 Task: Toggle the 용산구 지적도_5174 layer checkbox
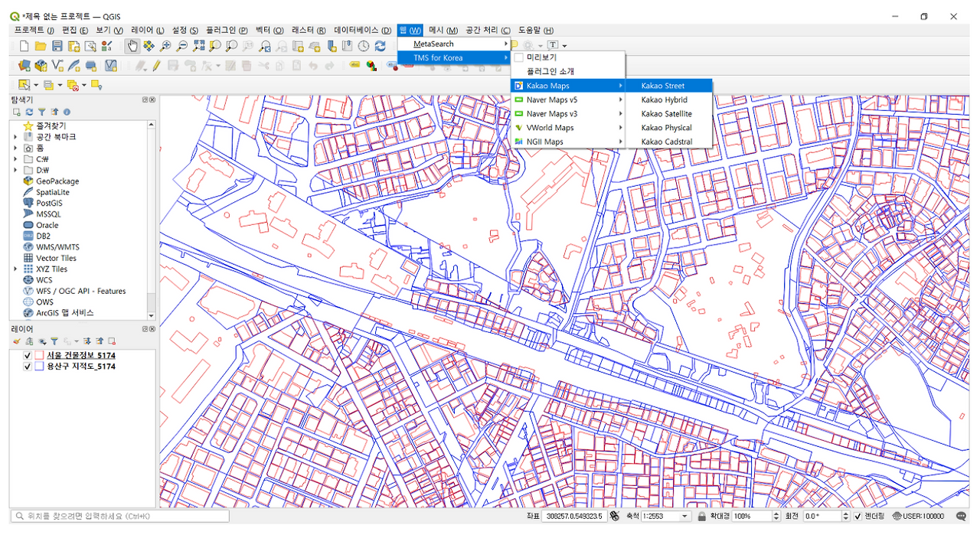28,367
